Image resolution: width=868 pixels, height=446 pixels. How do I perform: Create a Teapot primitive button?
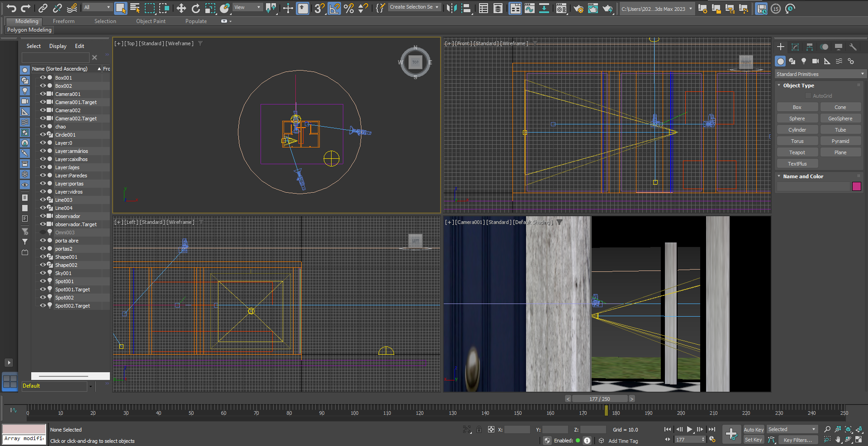tap(797, 152)
